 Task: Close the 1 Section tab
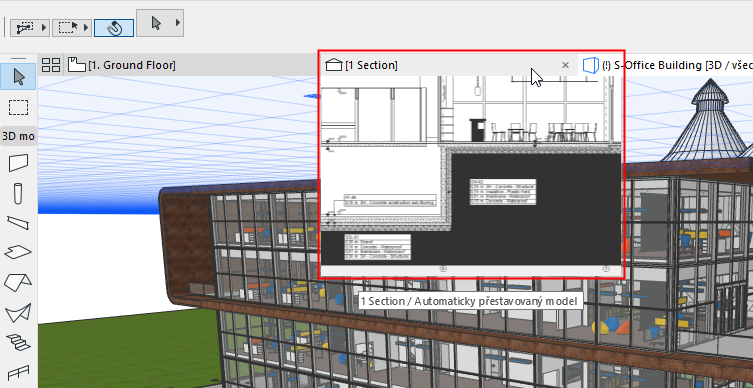point(565,65)
